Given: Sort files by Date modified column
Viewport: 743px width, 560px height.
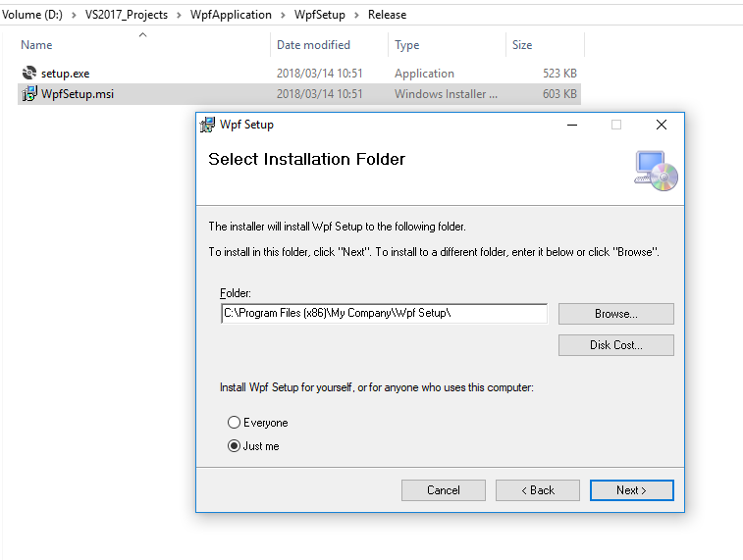Looking at the screenshot, I should click(313, 45).
